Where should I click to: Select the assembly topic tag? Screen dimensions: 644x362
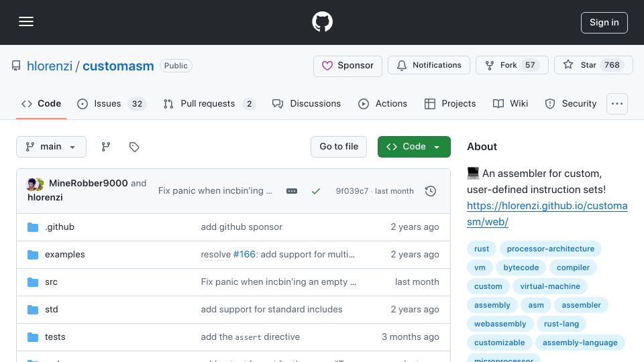[492, 306]
